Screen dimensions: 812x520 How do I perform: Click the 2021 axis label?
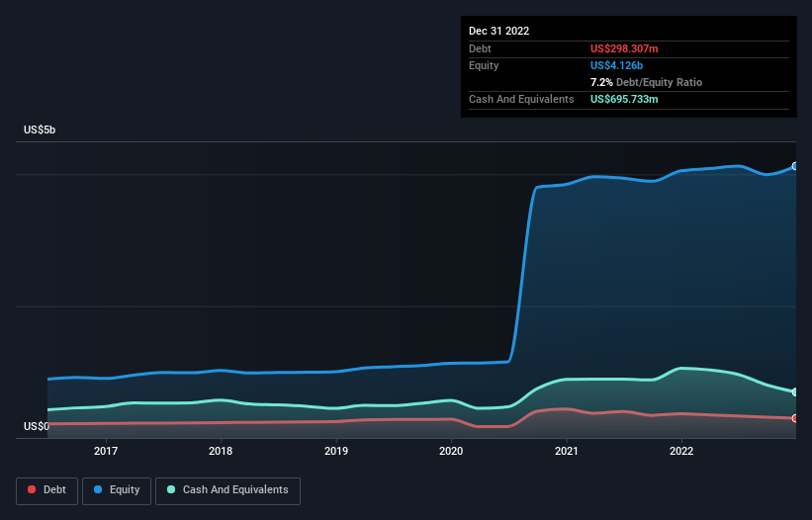coord(567,451)
